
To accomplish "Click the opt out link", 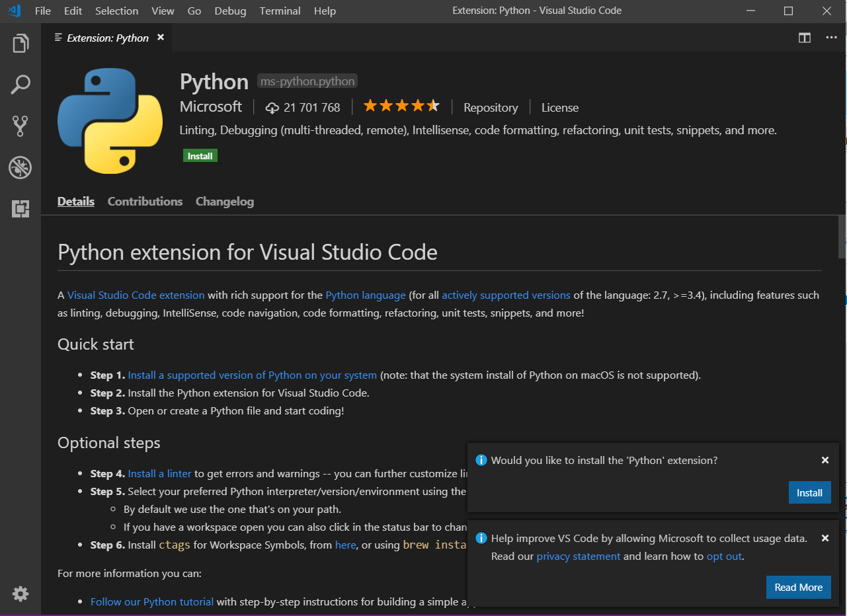I will pos(724,556).
